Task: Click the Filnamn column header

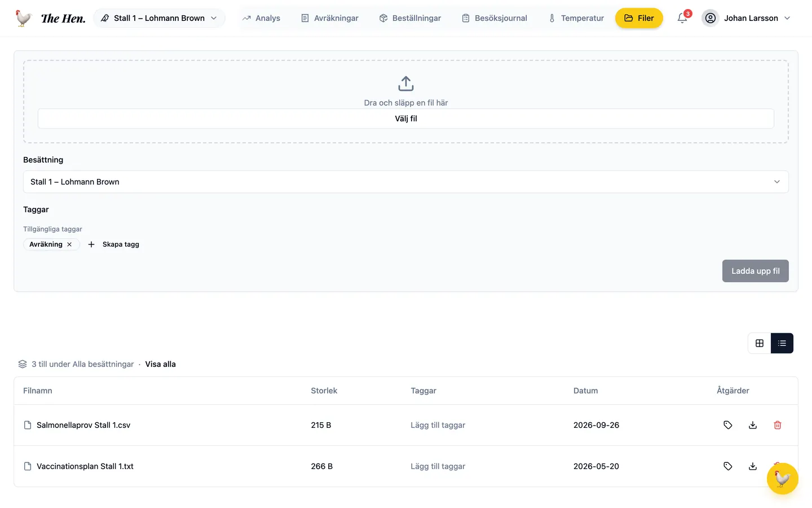Action: [38, 391]
